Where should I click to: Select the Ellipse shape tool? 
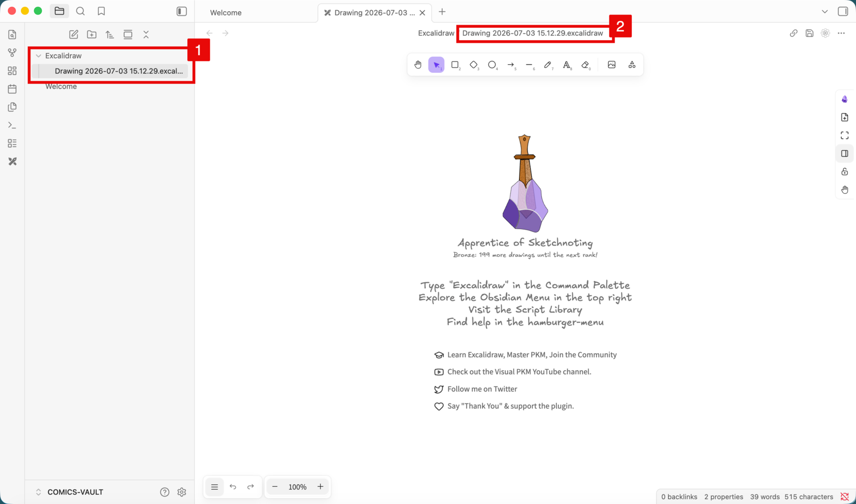492,65
